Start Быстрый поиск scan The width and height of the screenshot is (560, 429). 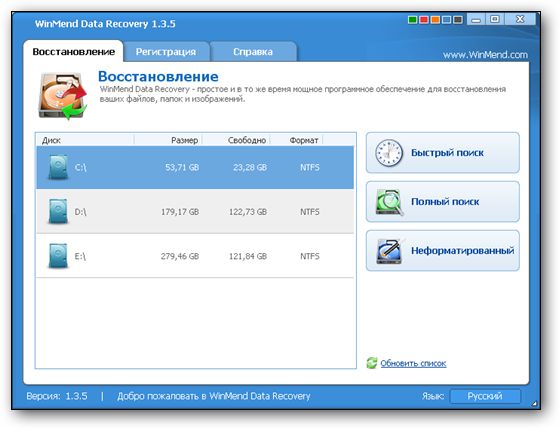pos(442,153)
